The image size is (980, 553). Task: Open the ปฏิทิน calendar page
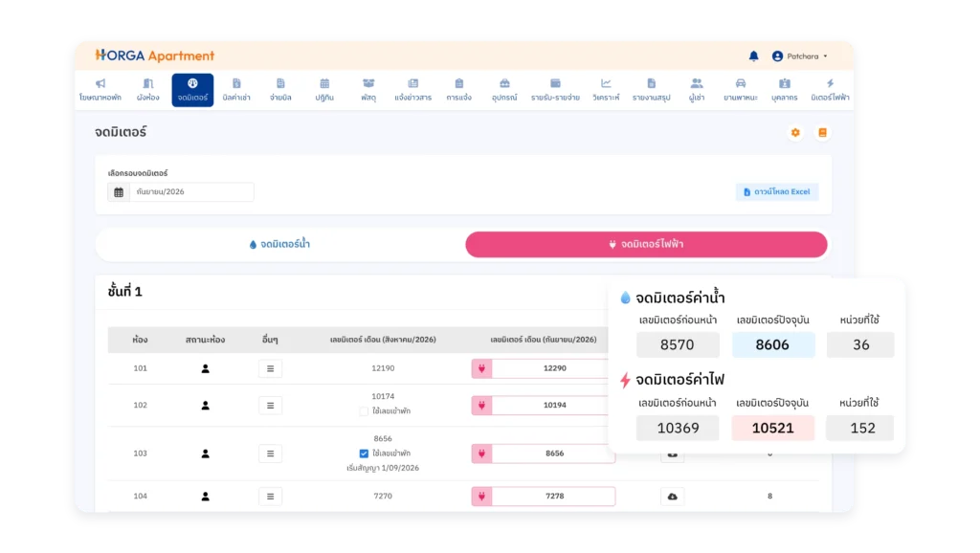click(x=324, y=90)
